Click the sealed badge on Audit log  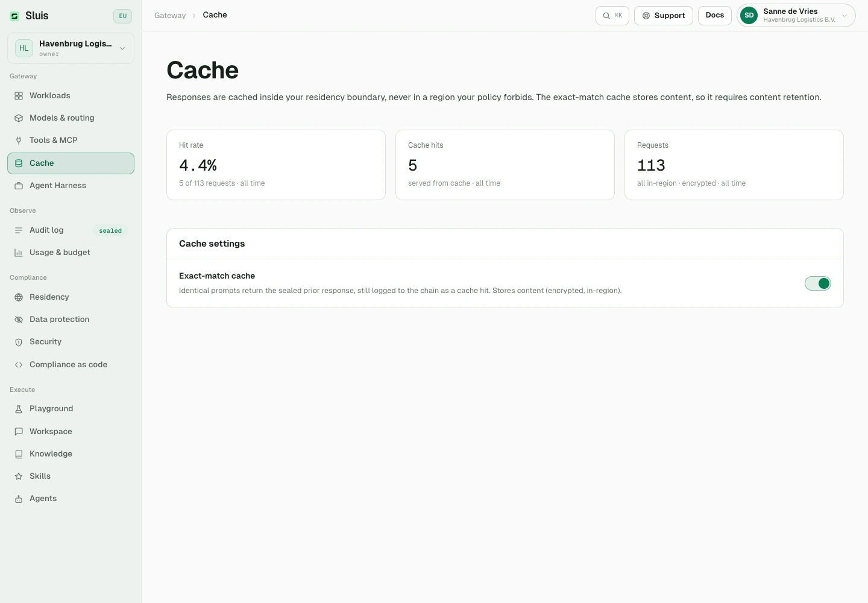(110, 231)
